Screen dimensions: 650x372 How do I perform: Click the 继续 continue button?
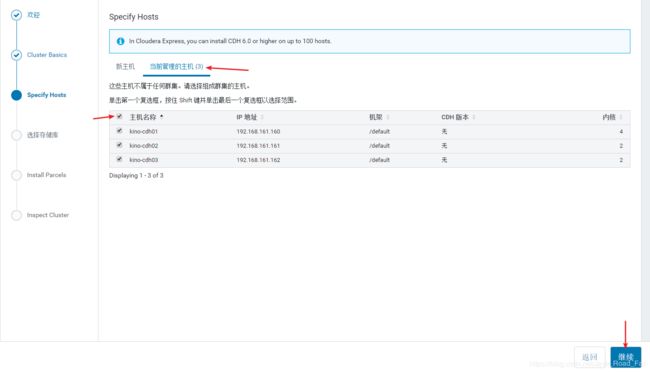(x=626, y=357)
